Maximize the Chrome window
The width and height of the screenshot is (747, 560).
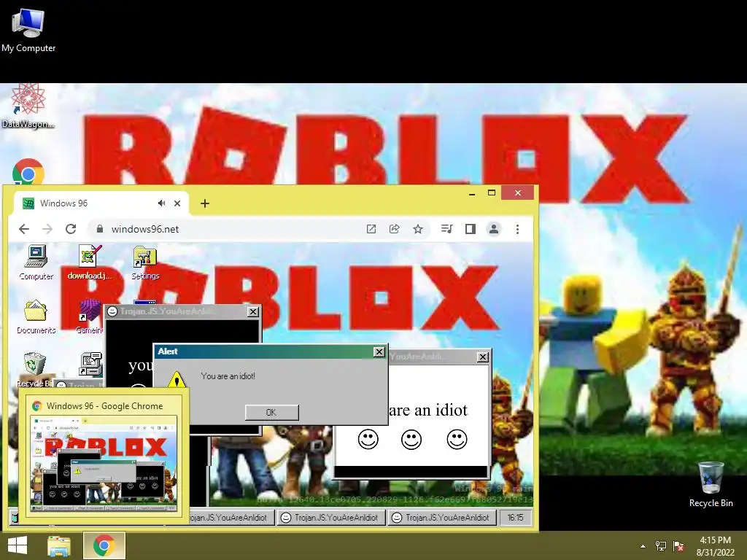492,192
